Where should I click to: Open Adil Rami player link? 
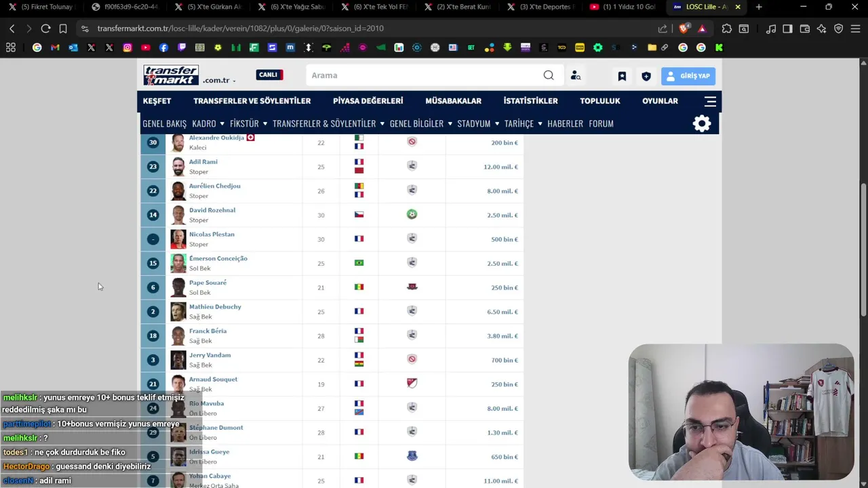203,162
